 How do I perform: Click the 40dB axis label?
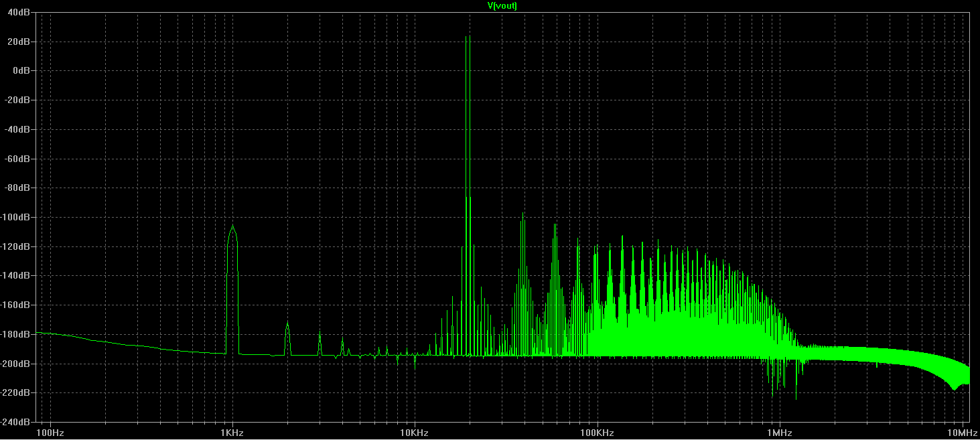coord(20,12)
